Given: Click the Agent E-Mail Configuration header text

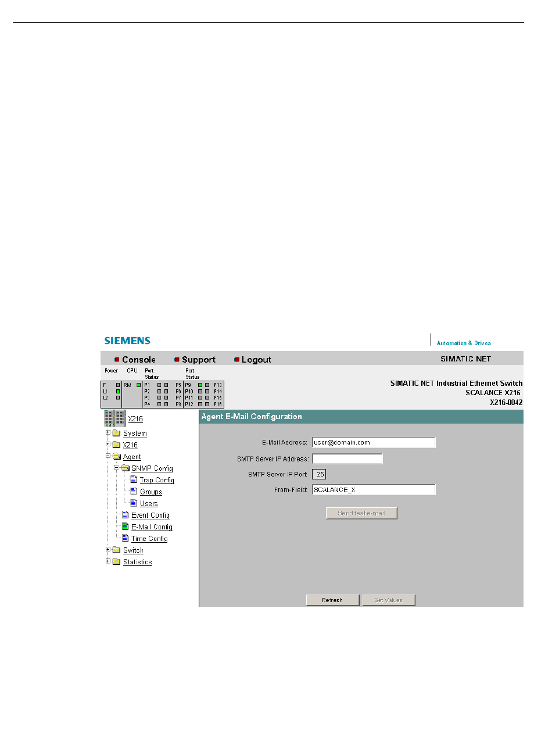Looking at the screenshot, I should click(x=252, y=417).
